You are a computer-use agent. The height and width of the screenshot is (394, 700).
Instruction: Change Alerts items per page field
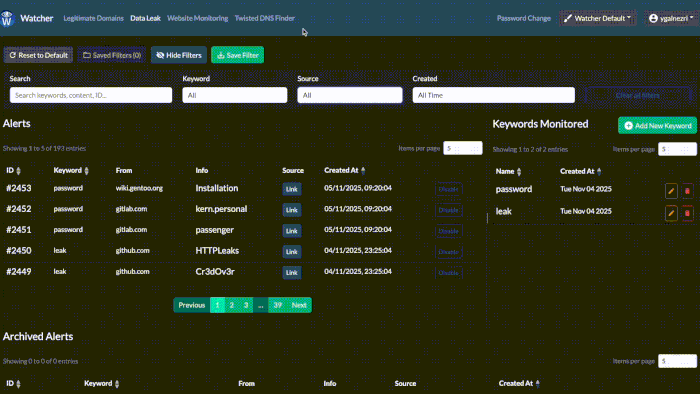[x=462, y=148]
